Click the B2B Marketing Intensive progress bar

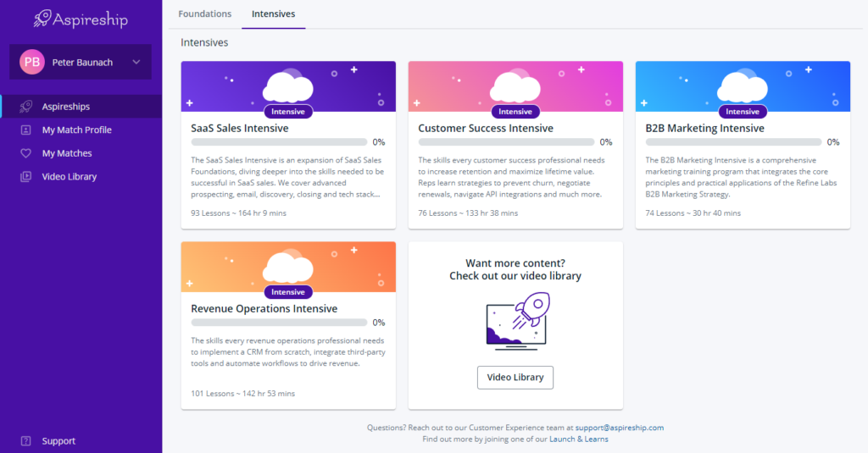point(733,142)
